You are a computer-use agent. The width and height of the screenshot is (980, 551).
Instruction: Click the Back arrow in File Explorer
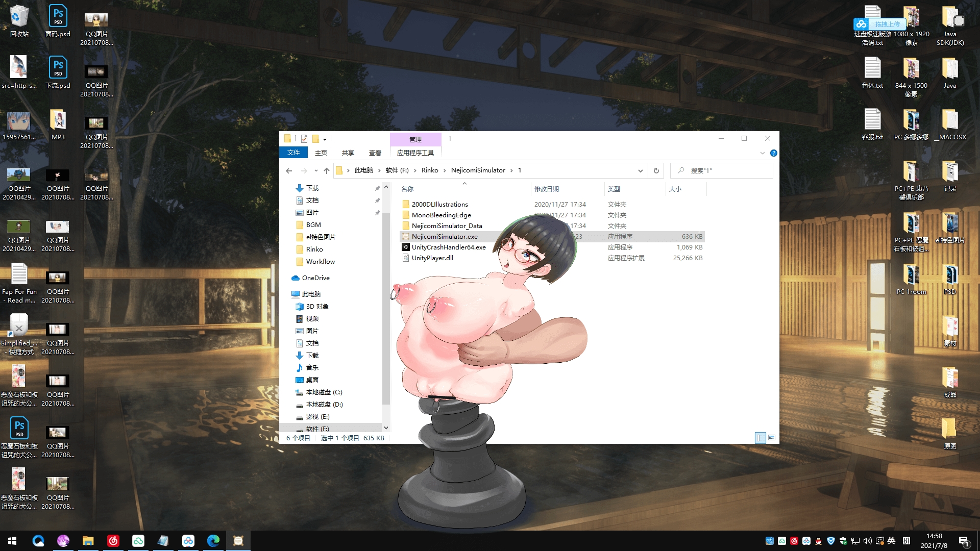coord(289,171)
